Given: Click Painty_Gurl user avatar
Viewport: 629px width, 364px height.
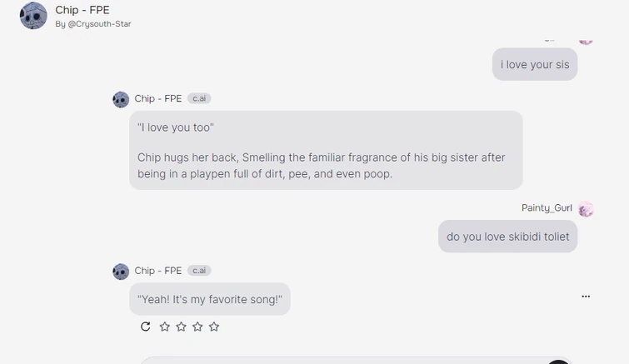Looking at the screenshot, I should (586, 208).
